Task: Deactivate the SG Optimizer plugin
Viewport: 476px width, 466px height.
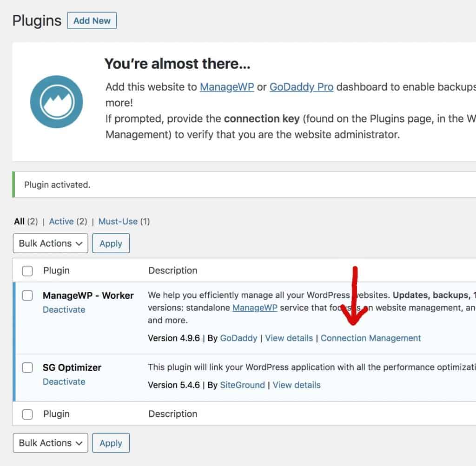Action: (x=64, y=382)
